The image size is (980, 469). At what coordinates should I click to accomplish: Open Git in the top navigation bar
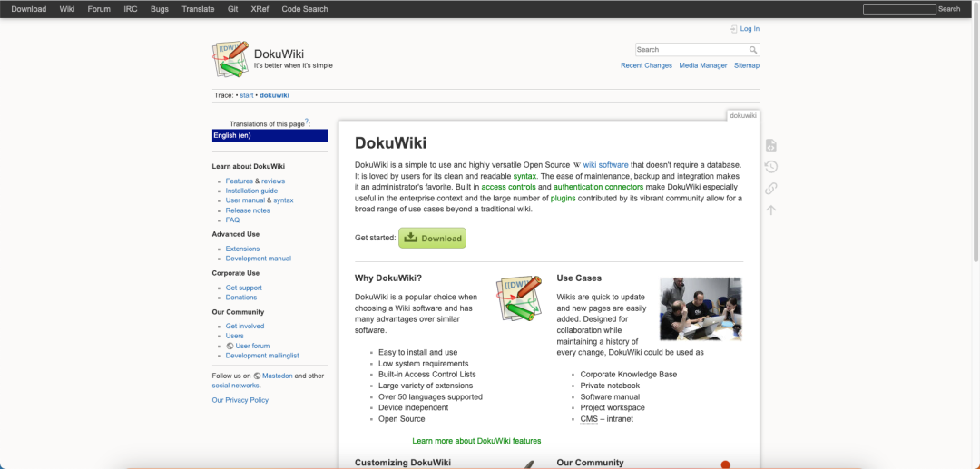pyautogui.click(x=232, y=9)
